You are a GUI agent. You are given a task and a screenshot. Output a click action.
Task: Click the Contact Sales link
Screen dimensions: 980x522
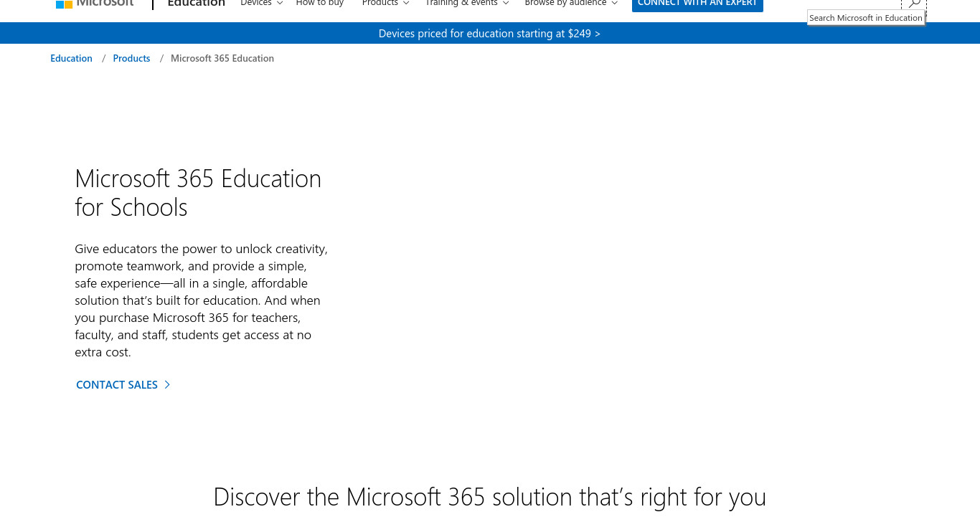pyautogui.click(x=123, y=385)
